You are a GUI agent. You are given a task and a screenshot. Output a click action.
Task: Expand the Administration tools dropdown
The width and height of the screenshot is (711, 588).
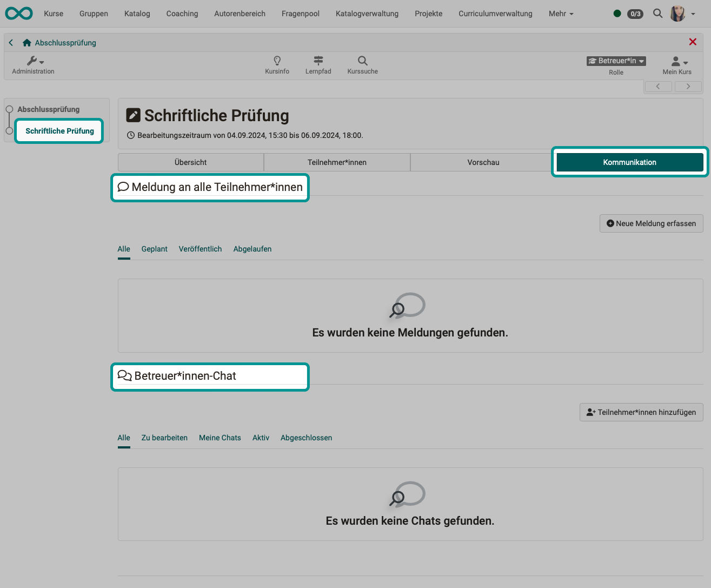(35, 61)
